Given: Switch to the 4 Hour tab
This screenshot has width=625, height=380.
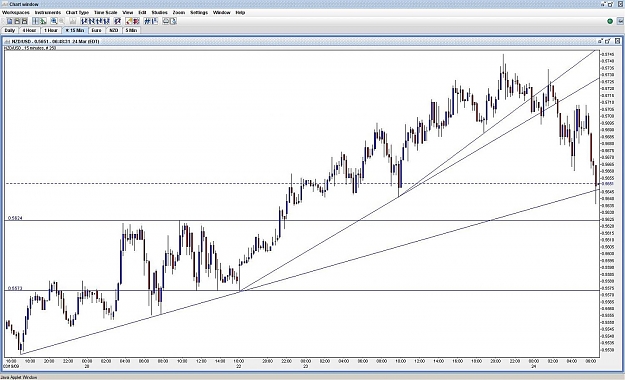Looking at the screenshot, I should [29, 30].
